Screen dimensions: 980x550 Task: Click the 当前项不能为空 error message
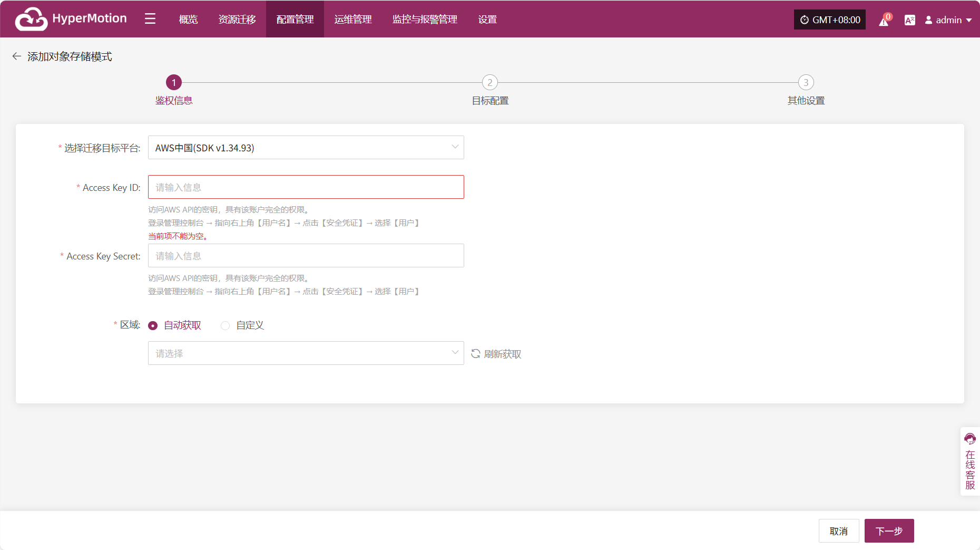(x=178, y=236)
